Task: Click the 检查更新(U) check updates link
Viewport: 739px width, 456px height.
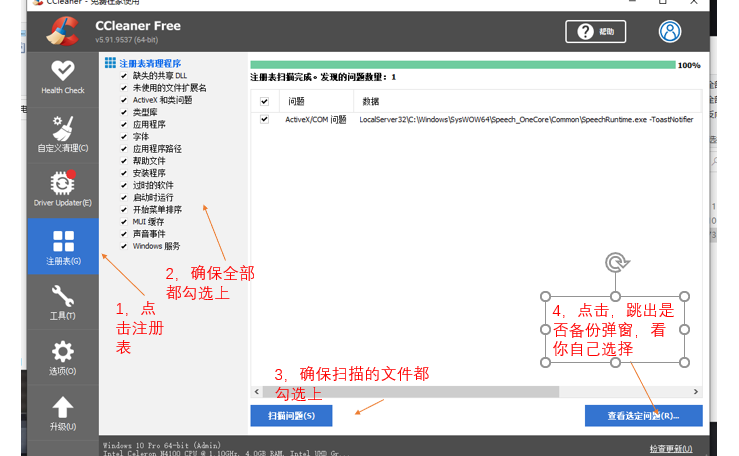Action: 671,448
